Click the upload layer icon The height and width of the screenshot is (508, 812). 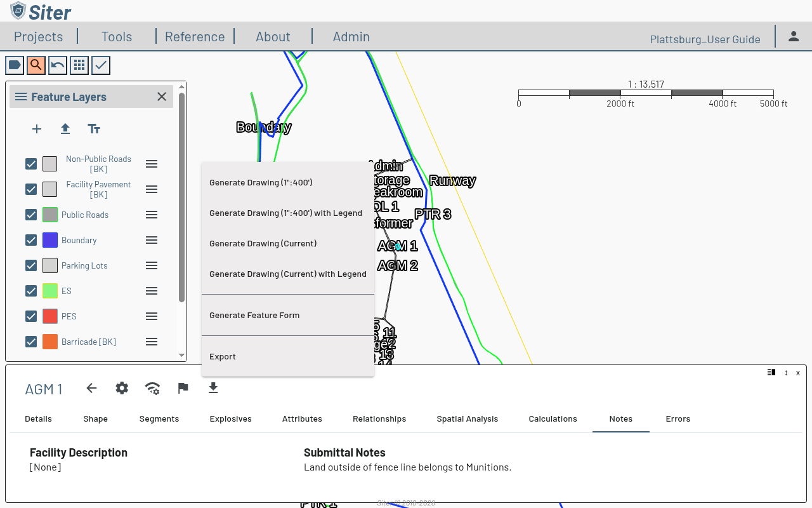(65, 129)
